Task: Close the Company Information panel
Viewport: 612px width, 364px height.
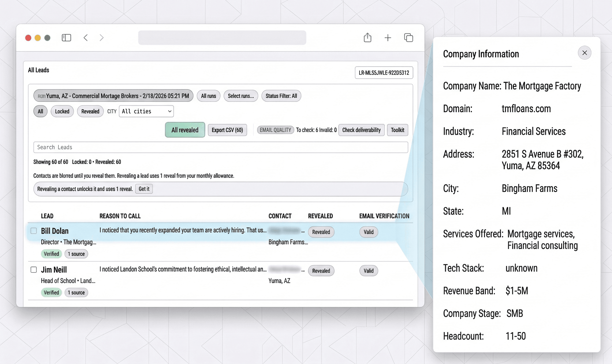Action: coord(584,53)
